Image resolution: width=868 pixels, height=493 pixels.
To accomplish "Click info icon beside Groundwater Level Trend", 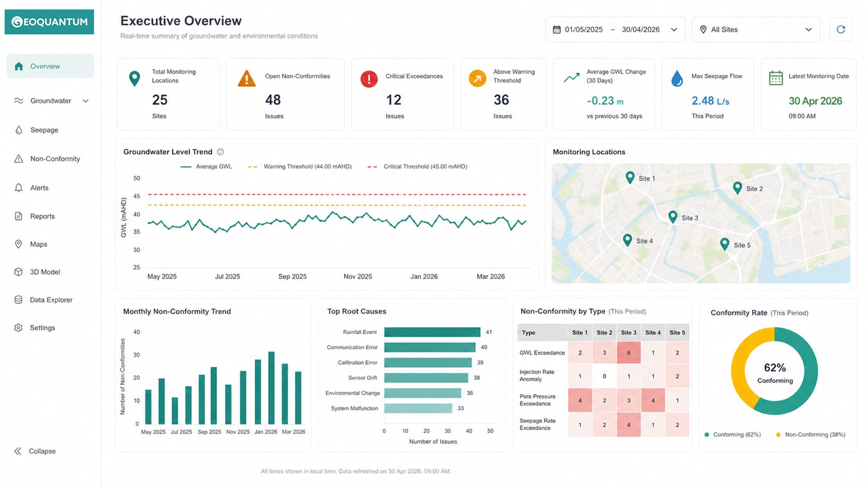I will 220,152.
